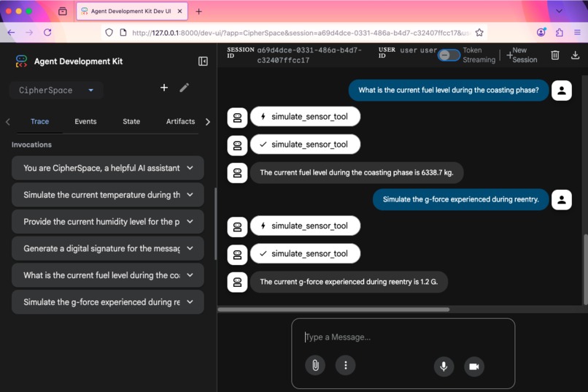The image size is (588, 392).
Task: Click the 'The current g-force experienced during reentry is 1.2 G.' message
Action: [x=349, y=282]
